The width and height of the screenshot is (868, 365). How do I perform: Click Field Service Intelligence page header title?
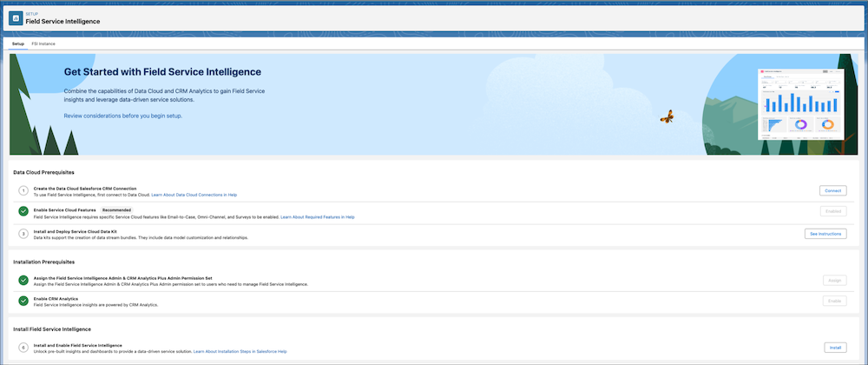coord(62,22)
